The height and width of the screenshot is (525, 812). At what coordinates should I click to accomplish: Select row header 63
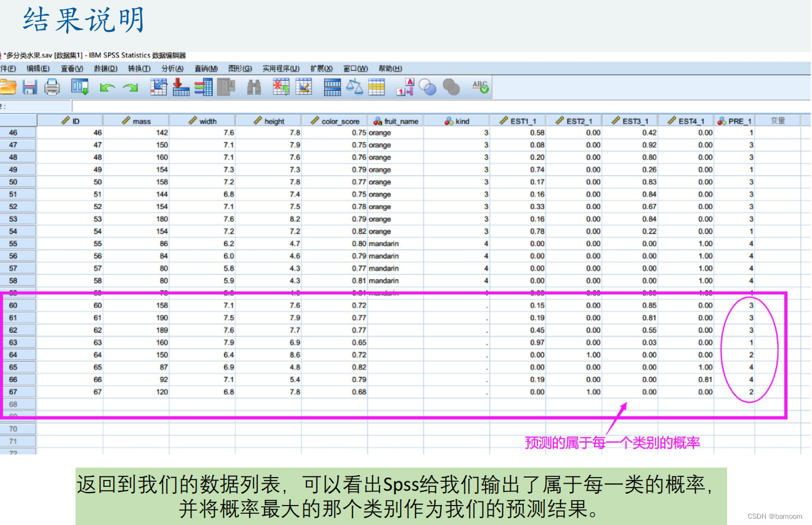click(18, 343)
